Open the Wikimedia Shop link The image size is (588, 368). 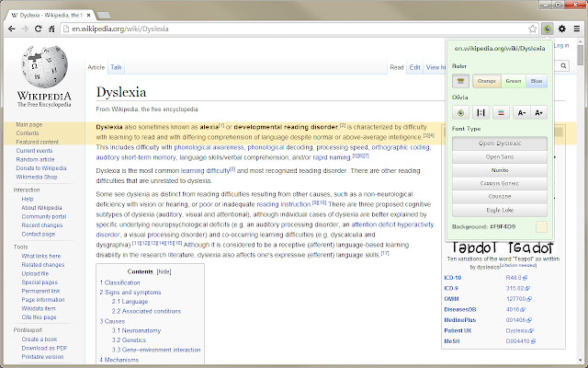pos(37,177)
